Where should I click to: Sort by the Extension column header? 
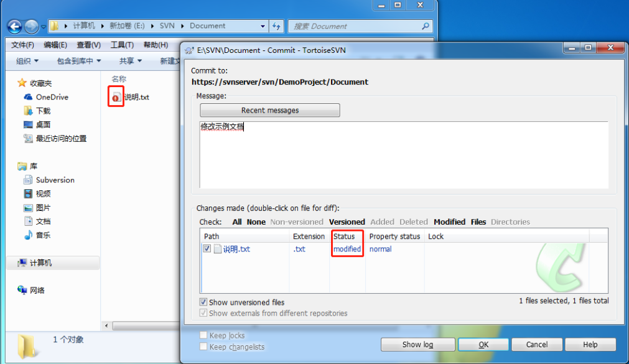pyautogui.click(x=309, y=236)
